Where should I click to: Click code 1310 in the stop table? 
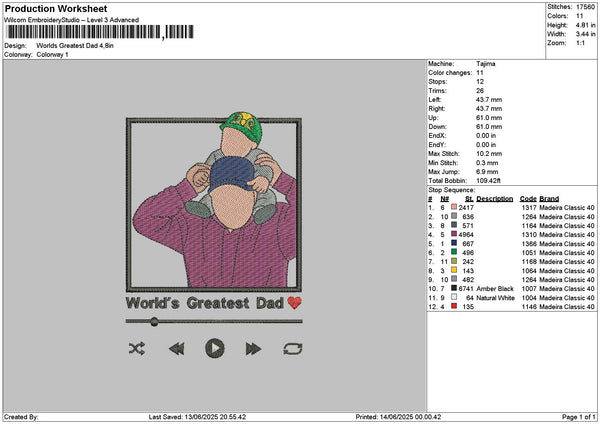click(x=529, y=234)
